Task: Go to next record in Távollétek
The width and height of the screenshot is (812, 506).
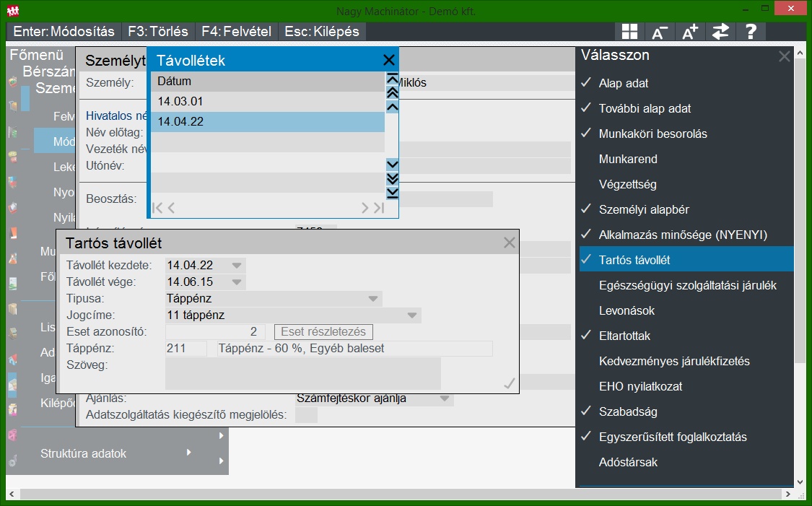Action: (x=364, y=208)
